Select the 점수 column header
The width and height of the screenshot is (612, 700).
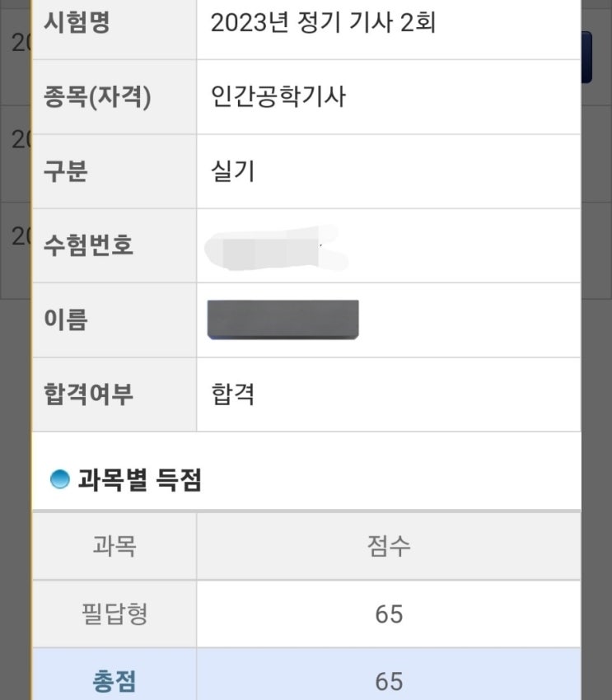(388, 546)
